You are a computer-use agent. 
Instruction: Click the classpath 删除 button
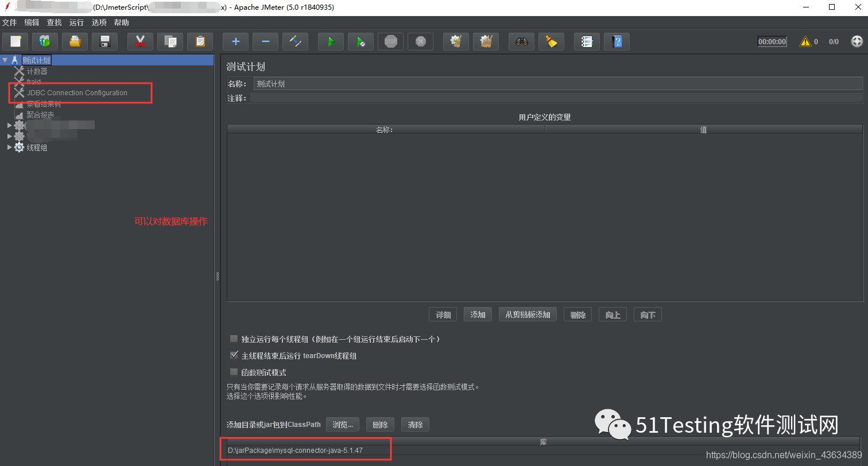(x=380, y=425)
